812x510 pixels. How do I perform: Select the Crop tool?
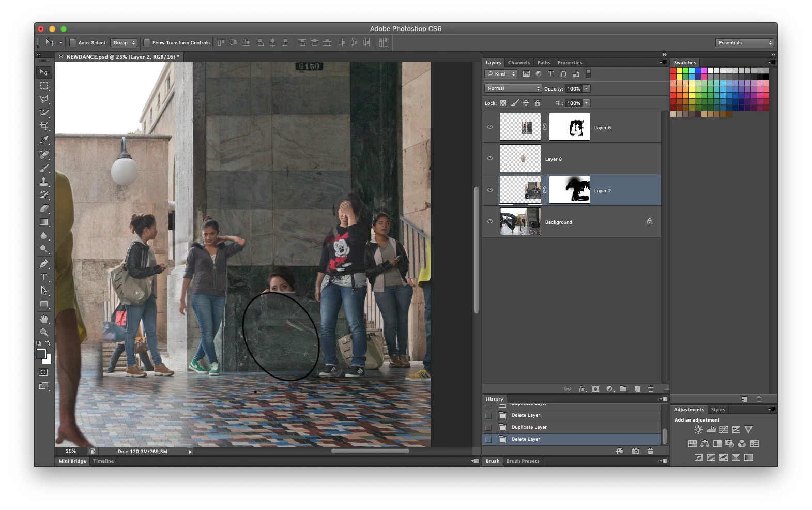point(44,126)
